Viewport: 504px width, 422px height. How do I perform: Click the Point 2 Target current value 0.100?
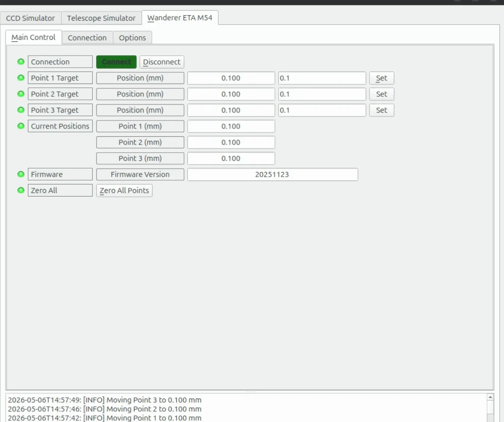click(x=231, y=94)
